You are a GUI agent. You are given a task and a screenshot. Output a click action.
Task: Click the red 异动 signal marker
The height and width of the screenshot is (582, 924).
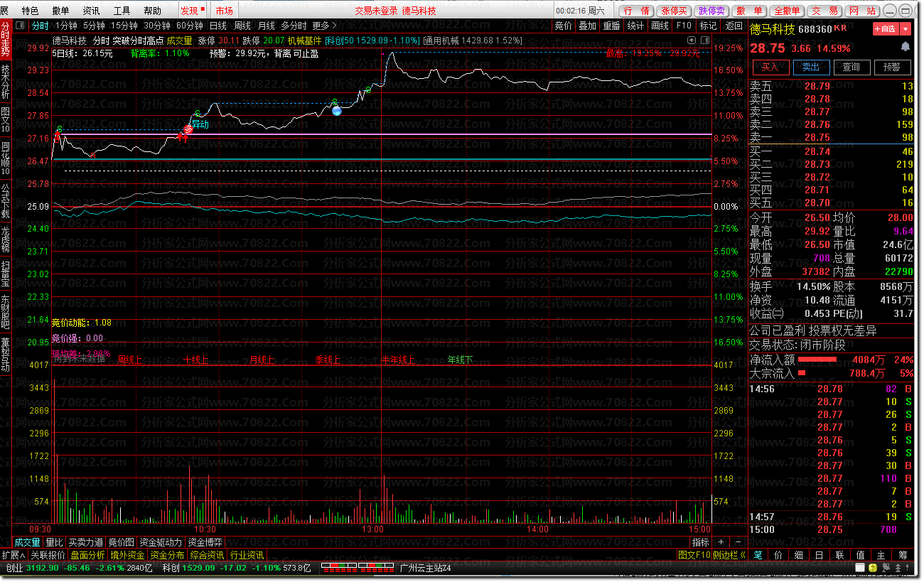pyautogui.click(x=188, y=129)
